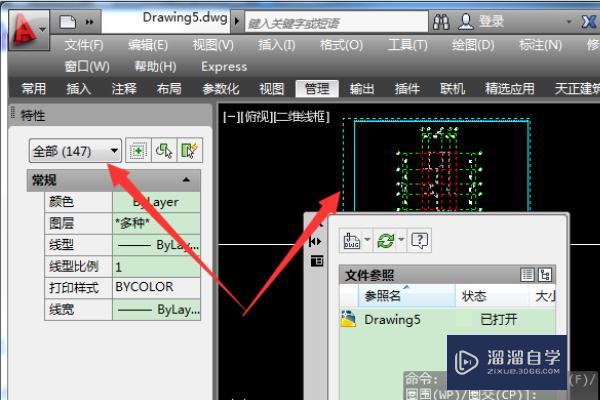Expand the quick access toolbar overflow arrows
The height and width of the screenshot is (400, 600).
[x=89, y=22]
